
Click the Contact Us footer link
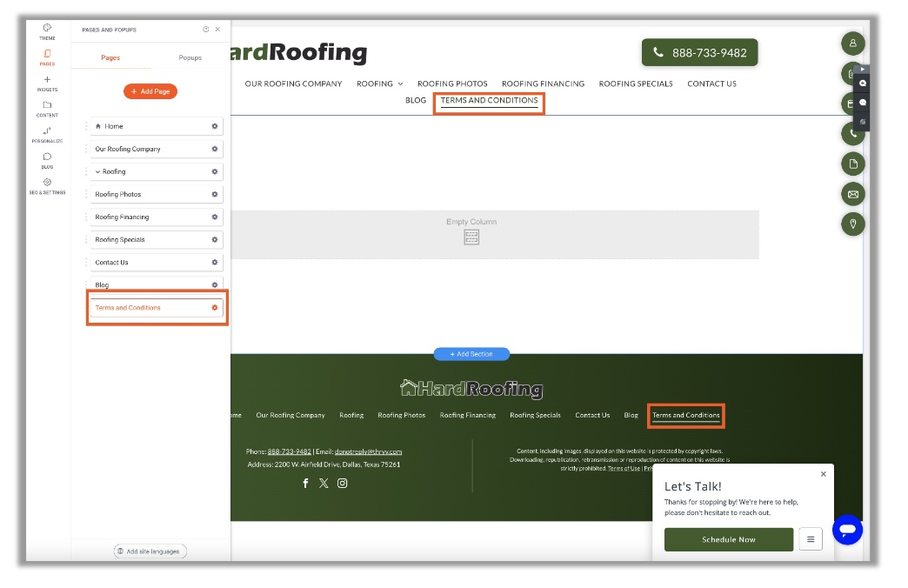[592, 415]
